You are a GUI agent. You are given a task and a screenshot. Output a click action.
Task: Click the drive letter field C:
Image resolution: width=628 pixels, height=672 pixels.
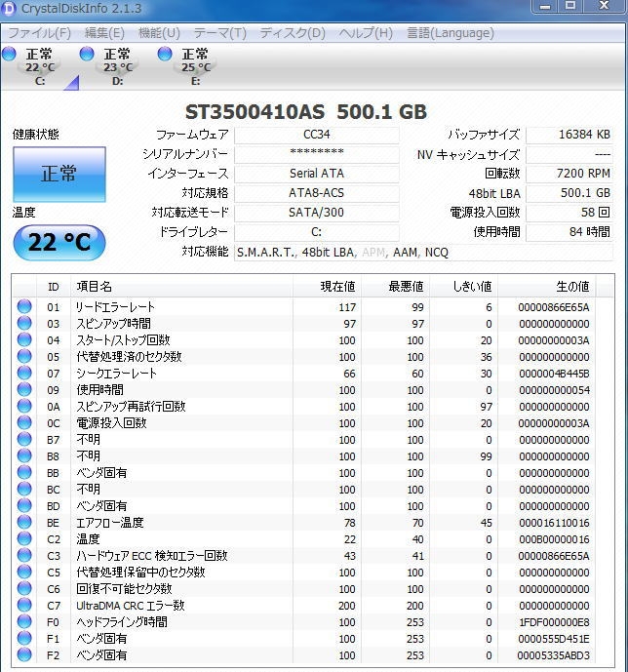[x=317, y=232]
